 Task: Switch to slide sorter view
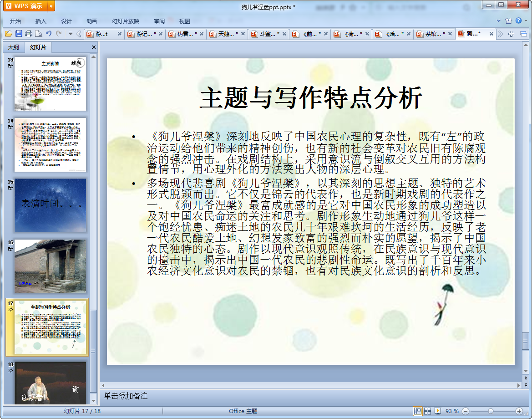point(428,411)
